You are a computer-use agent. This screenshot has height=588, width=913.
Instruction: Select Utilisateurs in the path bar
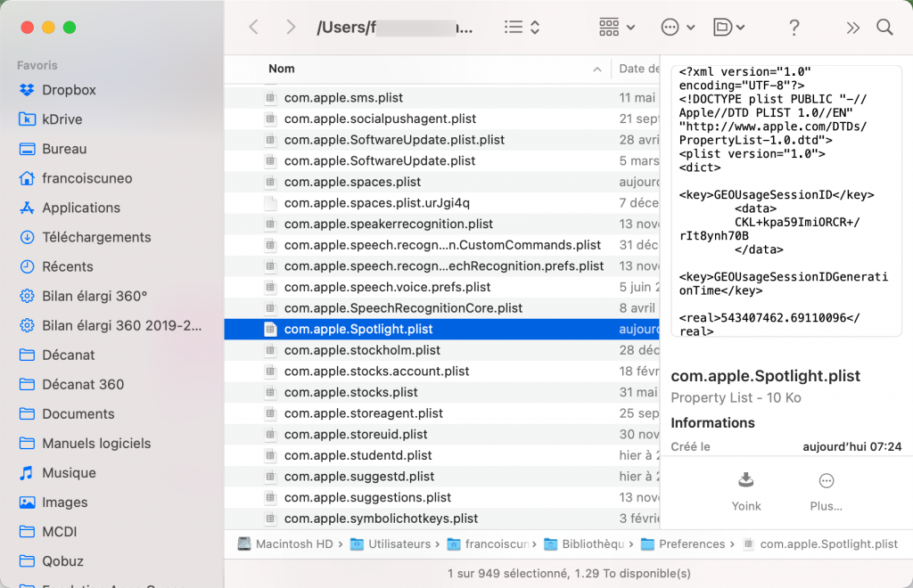coord(391,544)
